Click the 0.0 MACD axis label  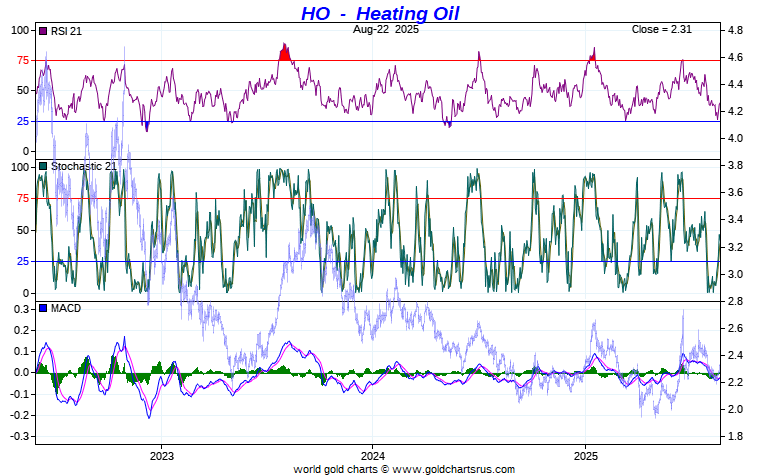coord(22,373)
